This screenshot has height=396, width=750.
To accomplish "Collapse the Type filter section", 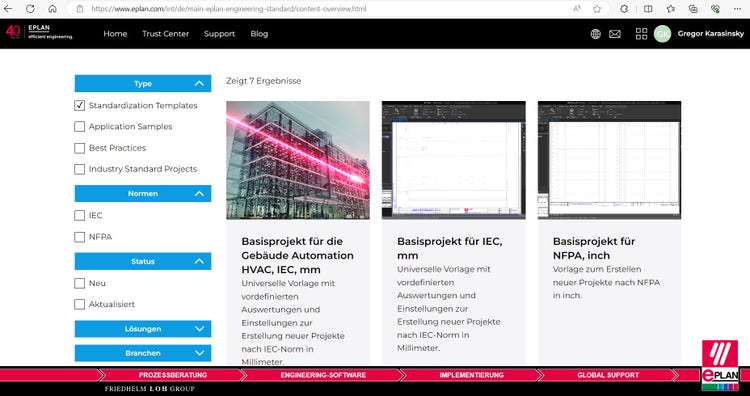I will point(143,84).
